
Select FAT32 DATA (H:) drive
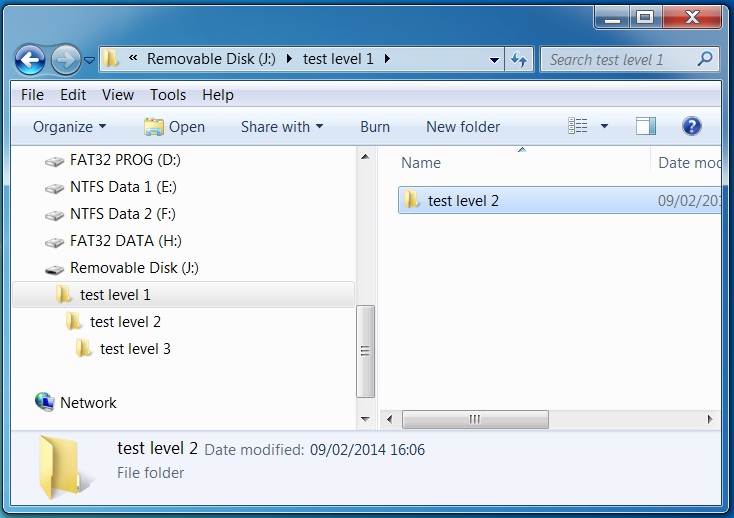[126, 241]
